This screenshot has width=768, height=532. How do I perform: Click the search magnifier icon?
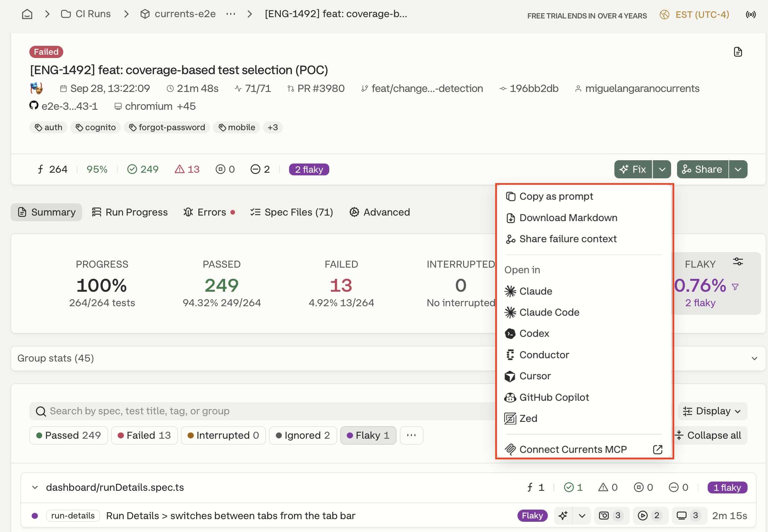click(41, 411)
